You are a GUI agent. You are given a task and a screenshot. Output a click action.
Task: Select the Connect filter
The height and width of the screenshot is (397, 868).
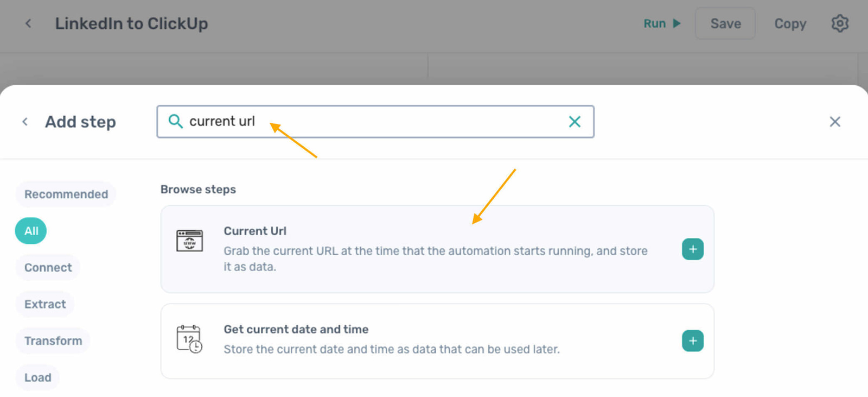tap(48, 267)
